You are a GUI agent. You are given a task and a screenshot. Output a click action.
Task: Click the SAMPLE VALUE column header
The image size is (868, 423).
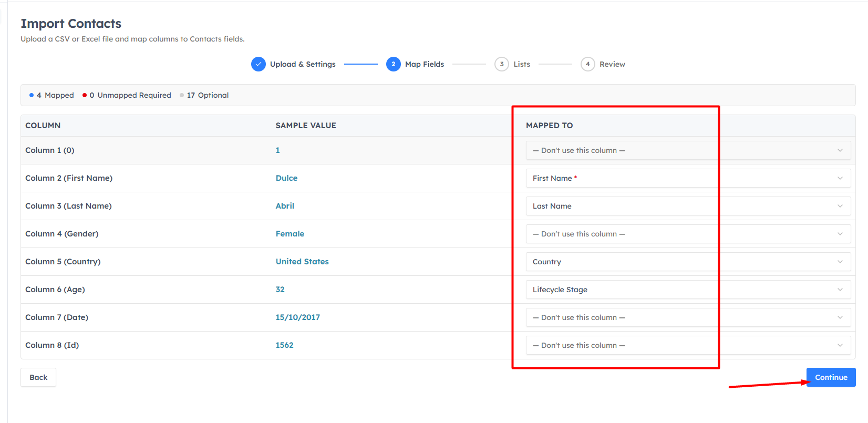pos(306,126)
